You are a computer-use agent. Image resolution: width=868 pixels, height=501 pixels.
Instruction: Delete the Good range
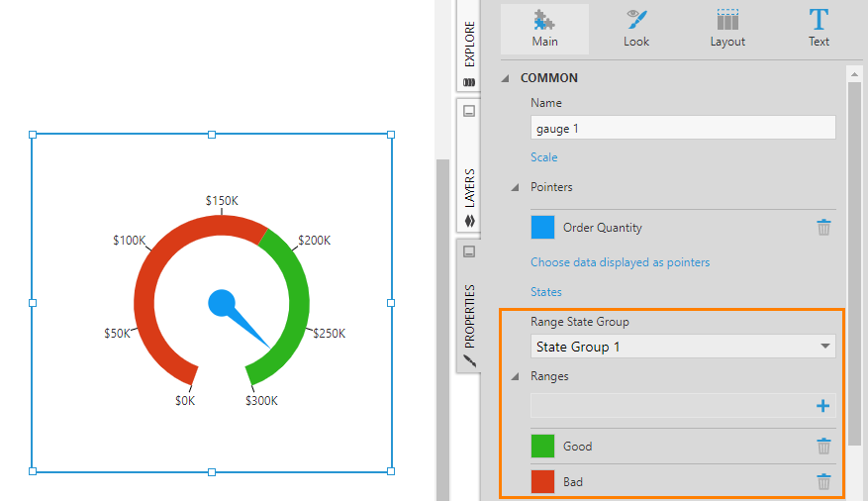click(x=823, y=447)
